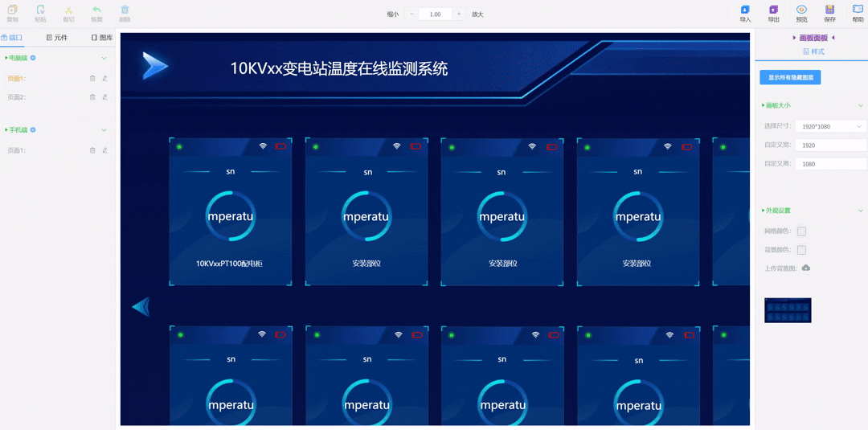
Task: Click the 显示所有隐藏图层 button
Action: [x=790, y=77]
